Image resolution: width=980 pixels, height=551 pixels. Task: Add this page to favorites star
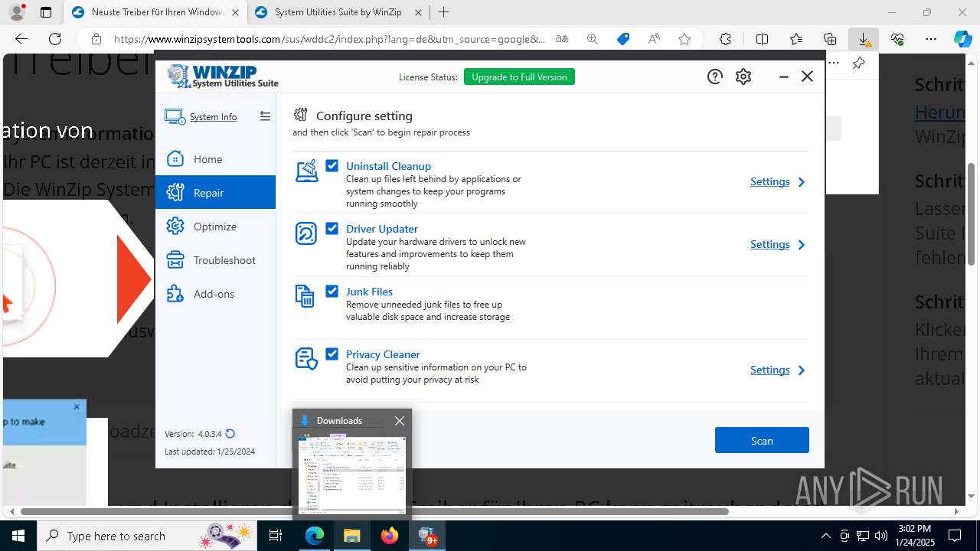684,39
